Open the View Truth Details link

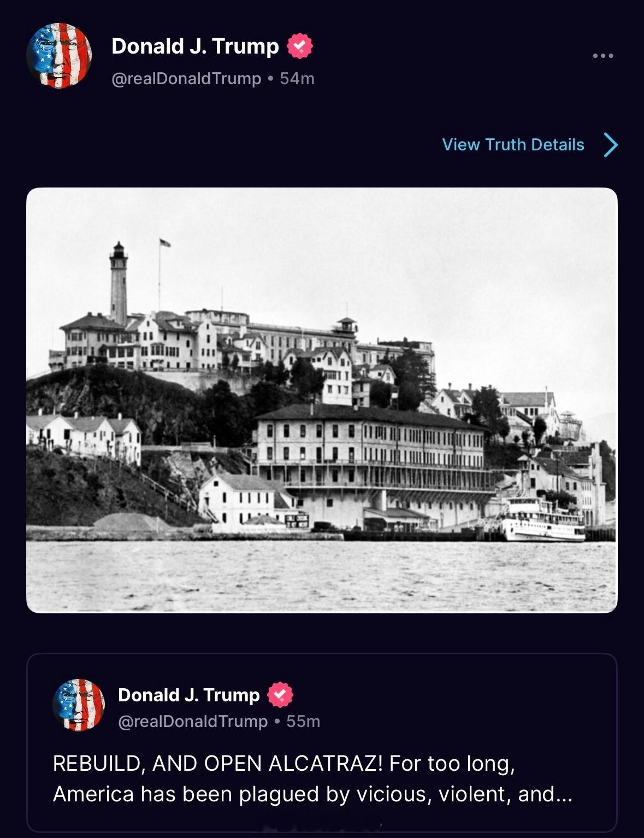513,145
